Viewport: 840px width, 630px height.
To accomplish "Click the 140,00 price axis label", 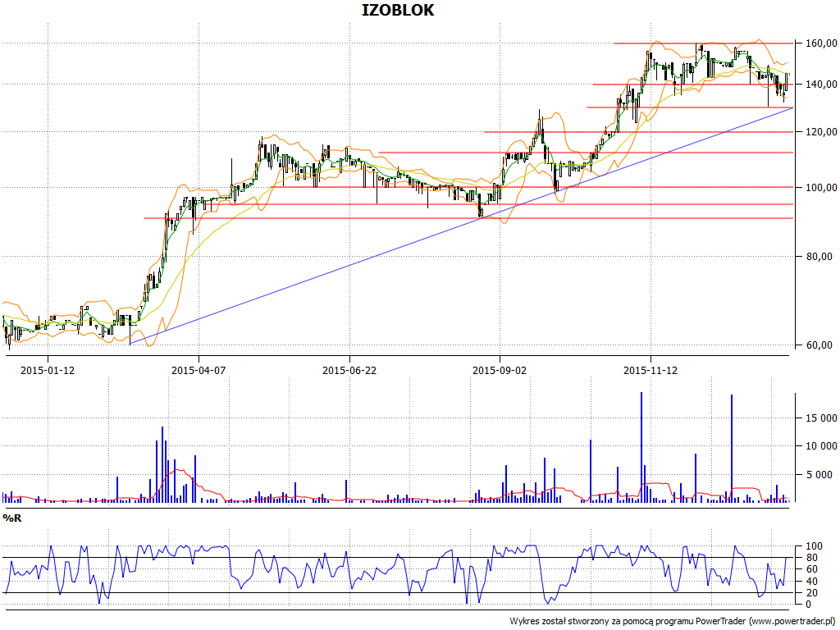I will coord(821,84).
